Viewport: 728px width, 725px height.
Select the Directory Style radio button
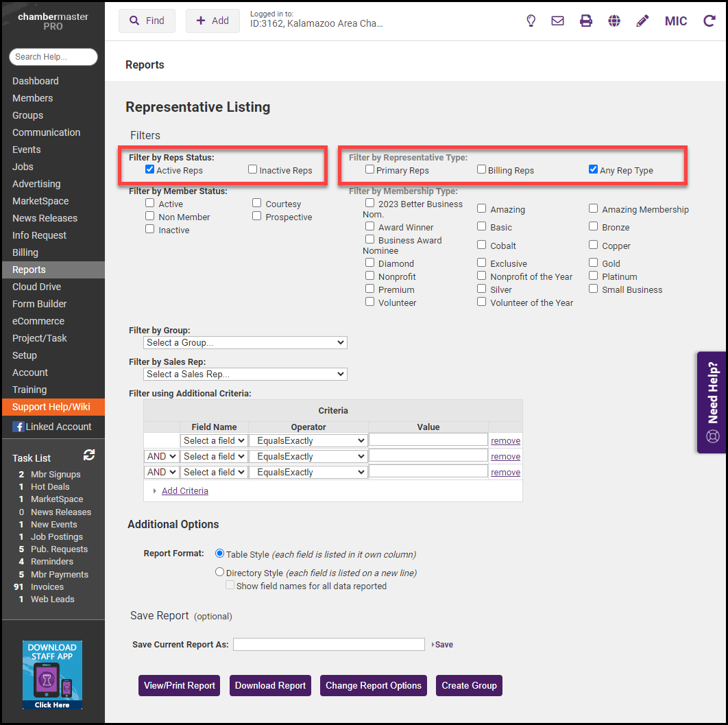tap(220, 572)
